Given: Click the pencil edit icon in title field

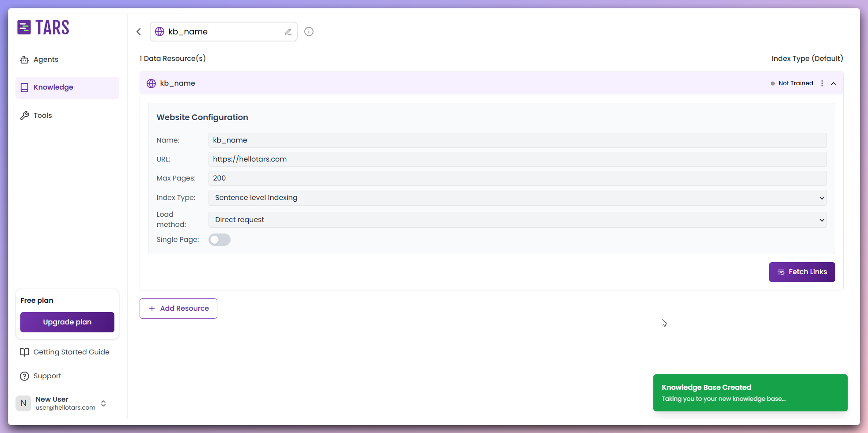Looking at the screenshot, I should (x=288, y=32).
